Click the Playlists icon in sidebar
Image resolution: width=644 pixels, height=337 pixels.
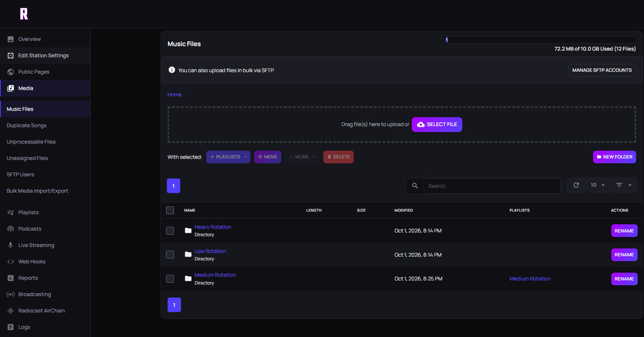click(11, 212)
